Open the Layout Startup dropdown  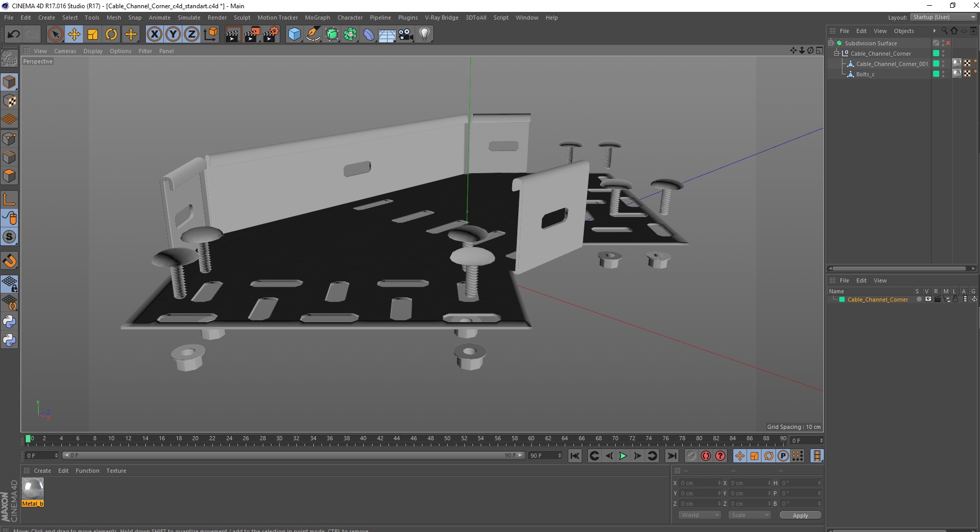pos(944,17)
